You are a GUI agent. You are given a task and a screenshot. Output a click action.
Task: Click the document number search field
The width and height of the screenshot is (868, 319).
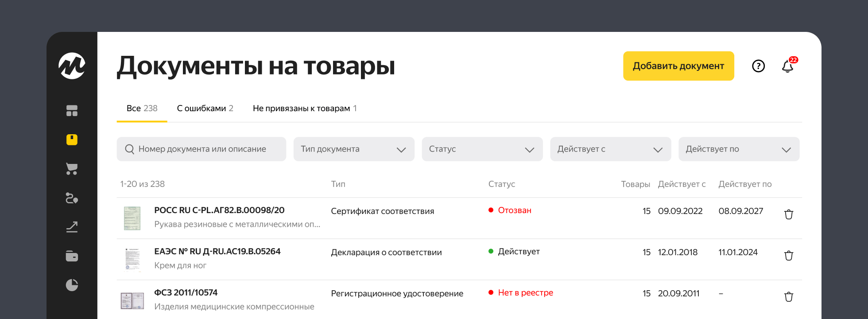(202, 149)
